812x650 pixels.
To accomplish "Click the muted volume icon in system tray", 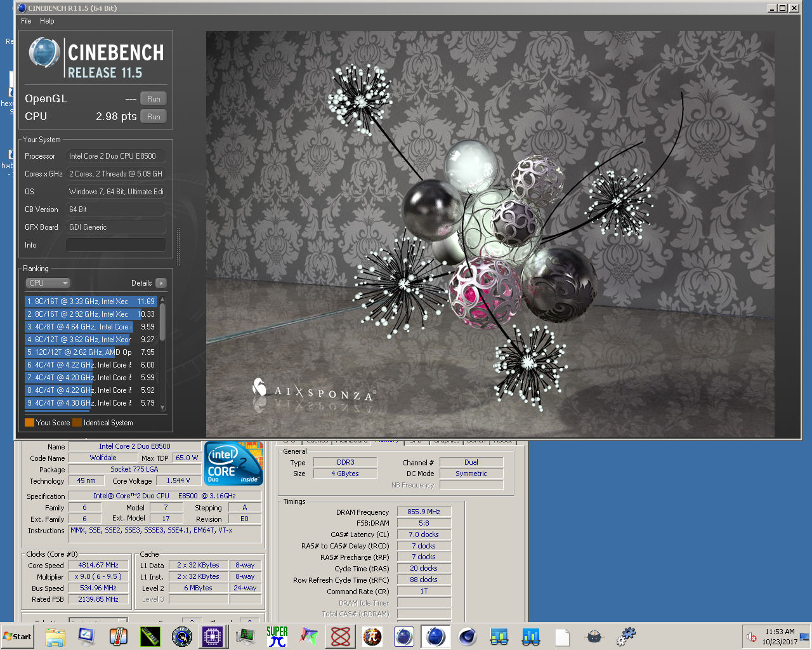I will point(752,637).
